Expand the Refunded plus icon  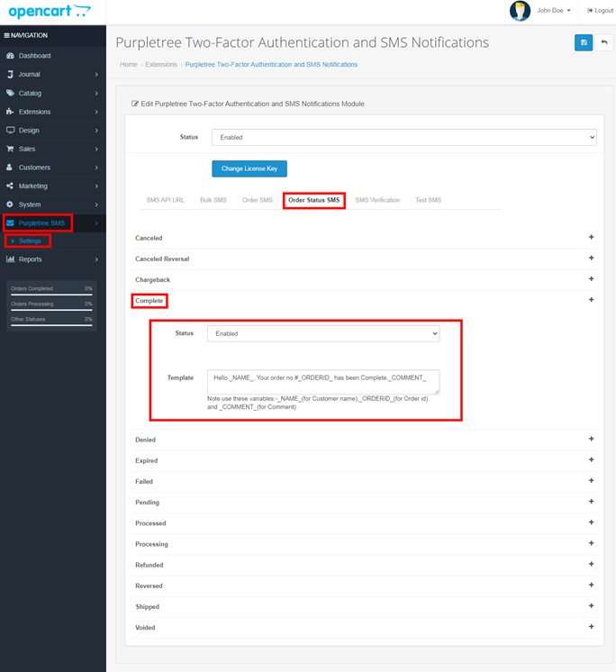[x=591, y=564]
